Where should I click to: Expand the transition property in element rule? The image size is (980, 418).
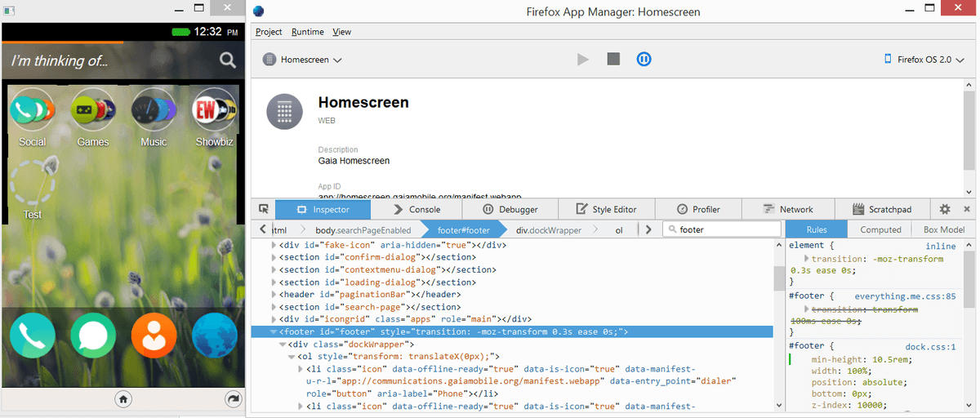coord(808,259)
